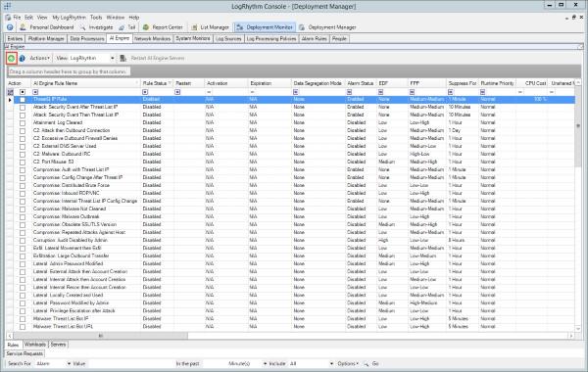
Task: Open the Options dropdown
Action: tap(348, 364)
